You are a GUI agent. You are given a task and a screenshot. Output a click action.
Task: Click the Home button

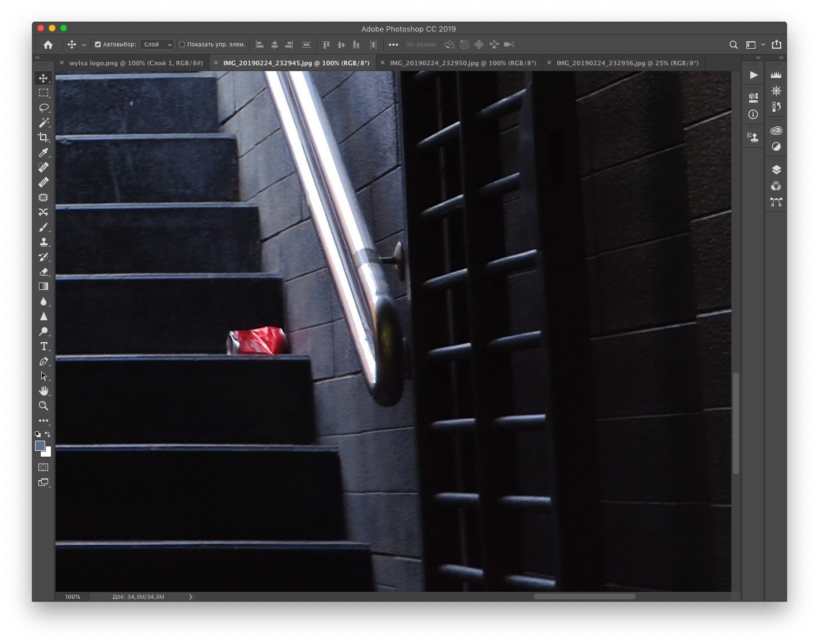click(48, 45)
